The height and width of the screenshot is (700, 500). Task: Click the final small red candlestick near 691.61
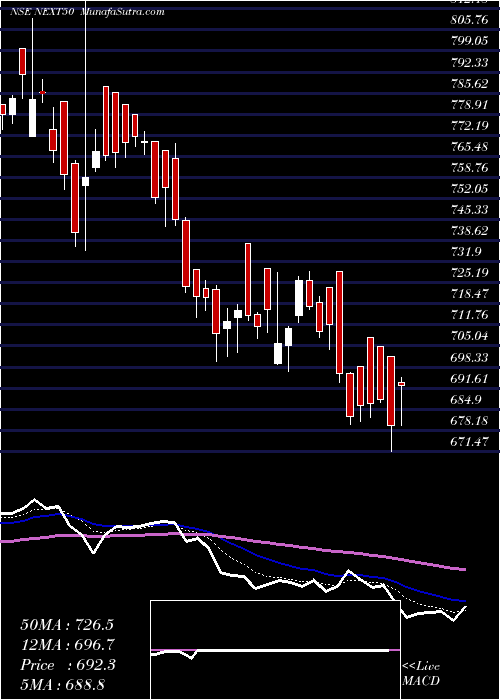coord(401,384)
